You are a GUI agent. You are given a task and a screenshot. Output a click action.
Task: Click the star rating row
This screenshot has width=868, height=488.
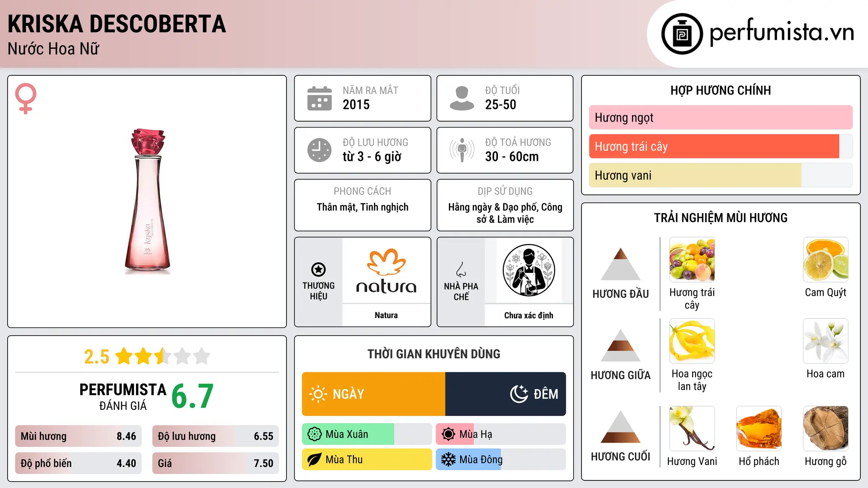[162, 356]
